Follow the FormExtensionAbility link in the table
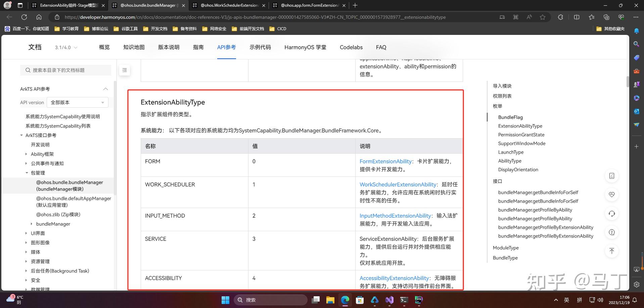The width and height of the screenshot is (644, 308). 385,161
